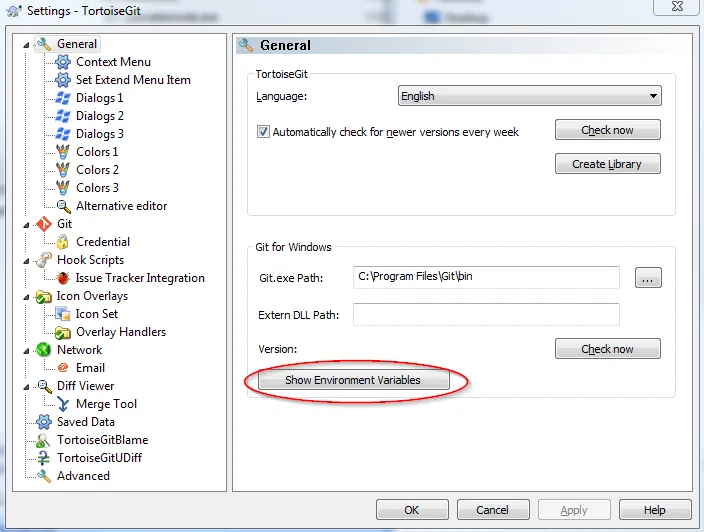Select Issue Tracker Integration entry
The width and height of the screenshot is (704, 532).
click(x=140, y=278)
